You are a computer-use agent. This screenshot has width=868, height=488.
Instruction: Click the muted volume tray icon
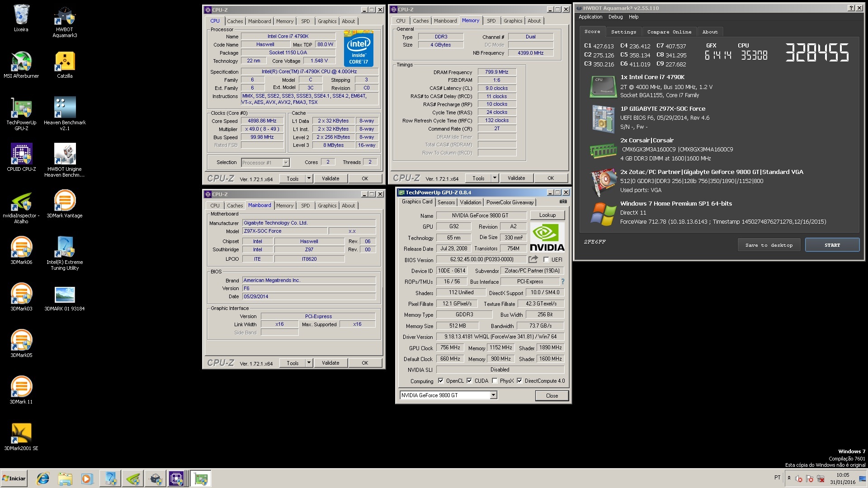pos(798,479)
